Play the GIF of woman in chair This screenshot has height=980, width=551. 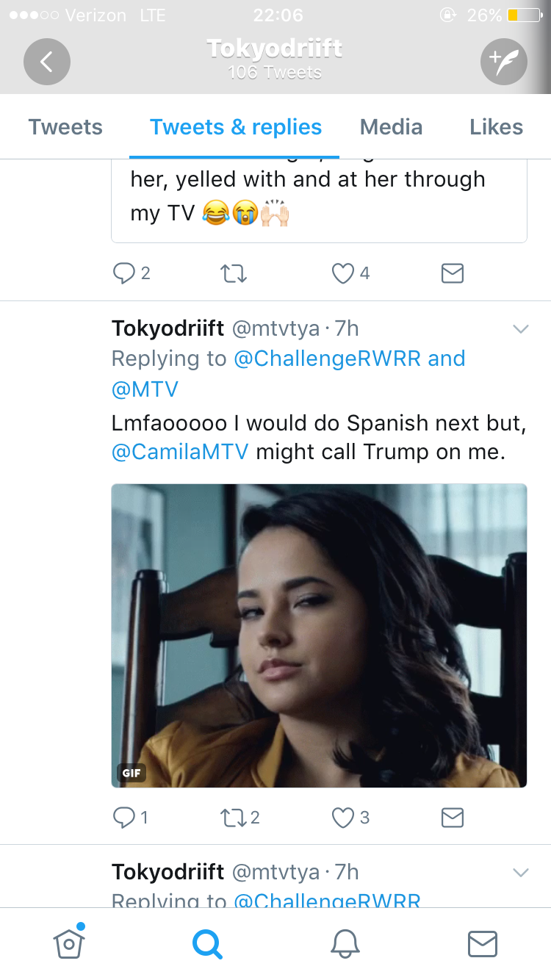tap(319, 635)
